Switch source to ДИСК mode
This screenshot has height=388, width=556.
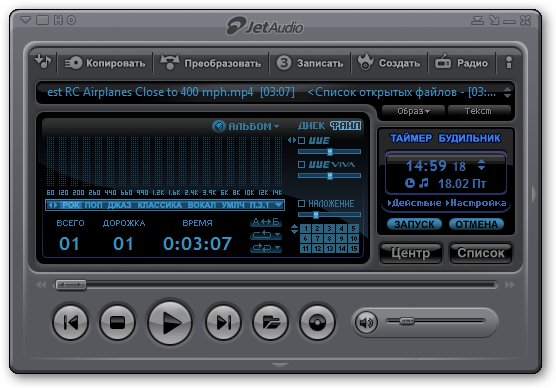pyautogui.click(x=311, y=126)
